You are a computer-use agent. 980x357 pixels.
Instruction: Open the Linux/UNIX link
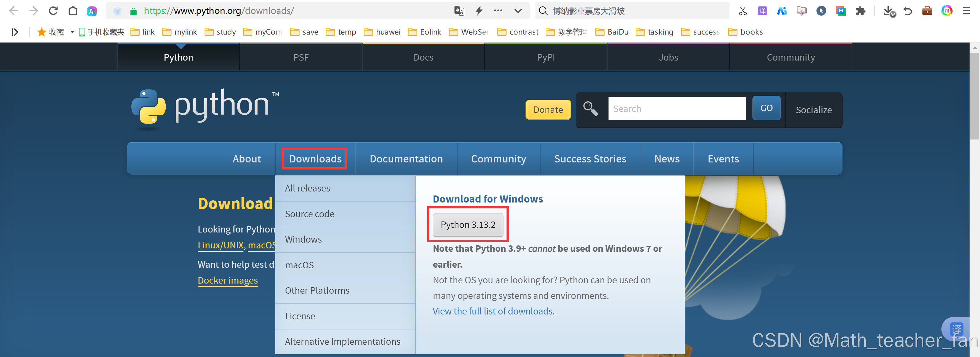(221, 245)
